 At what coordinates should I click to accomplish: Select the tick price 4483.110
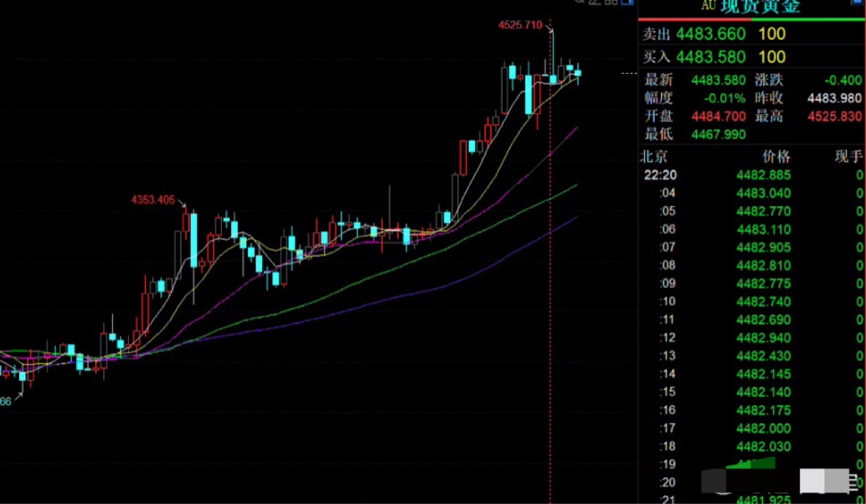tap(764, 229)
